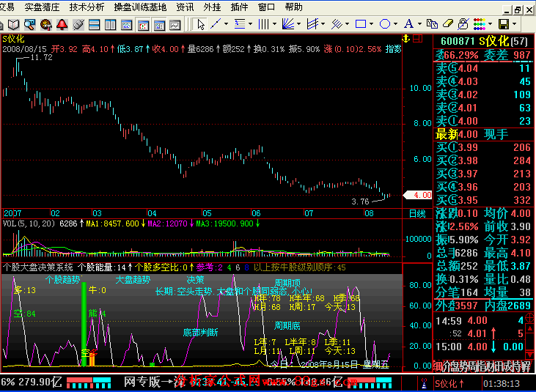
Task: Open the chart window icon with line graph
Action: pos(126,25)
